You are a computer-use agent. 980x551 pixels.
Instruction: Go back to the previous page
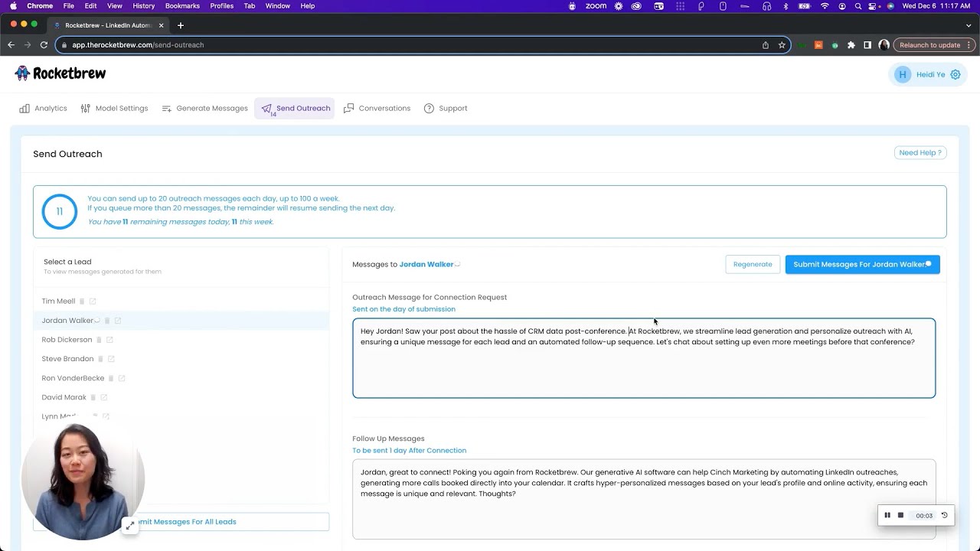[11, 45]
